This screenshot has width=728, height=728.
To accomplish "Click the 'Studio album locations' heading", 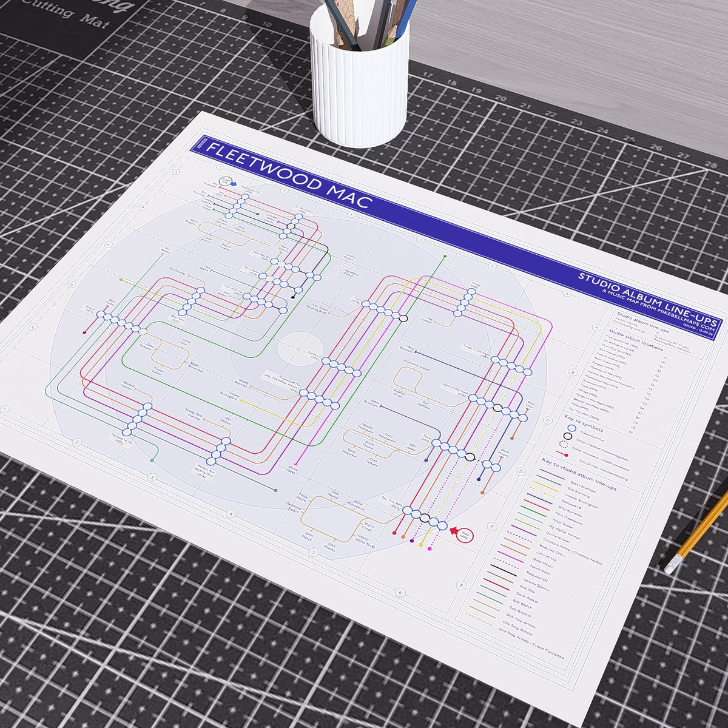I will pyautogui.click(x=636, y=340).
